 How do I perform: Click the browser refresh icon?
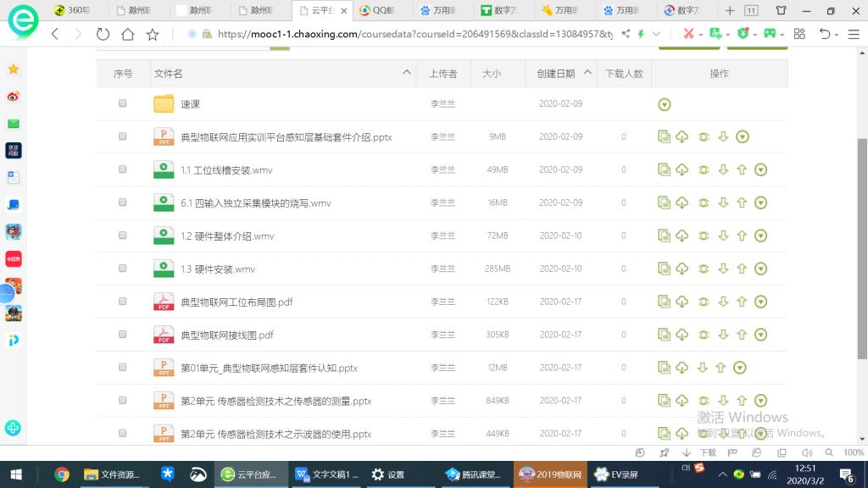pos(103,34)
